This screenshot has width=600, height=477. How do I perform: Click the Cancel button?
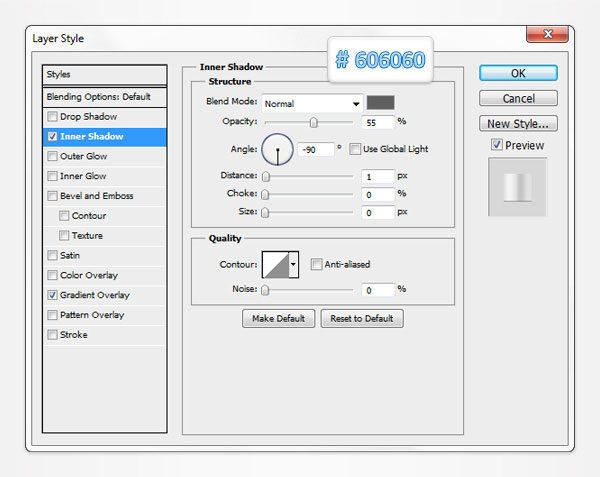click(518, 98)
